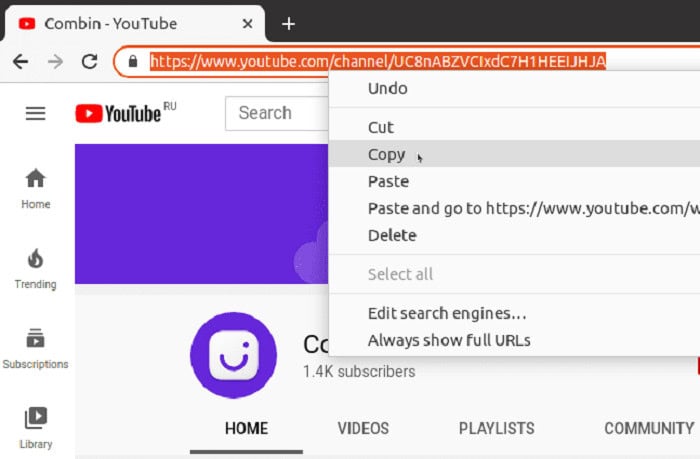Click the 1.4K subscribers text
The image size is (700, 459).
[x=359, y=371]
